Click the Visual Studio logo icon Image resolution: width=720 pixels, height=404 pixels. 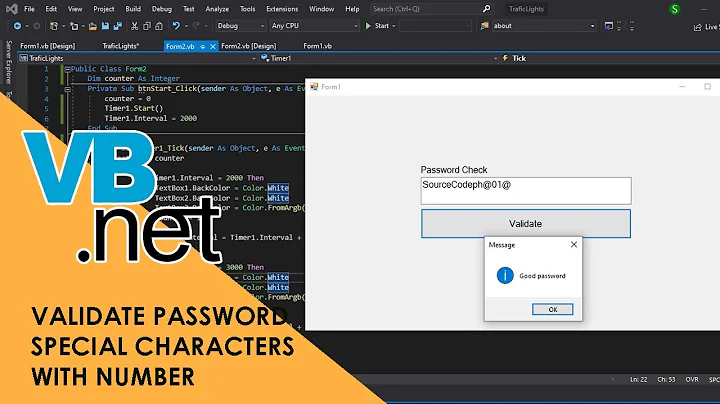coord(11,9)
